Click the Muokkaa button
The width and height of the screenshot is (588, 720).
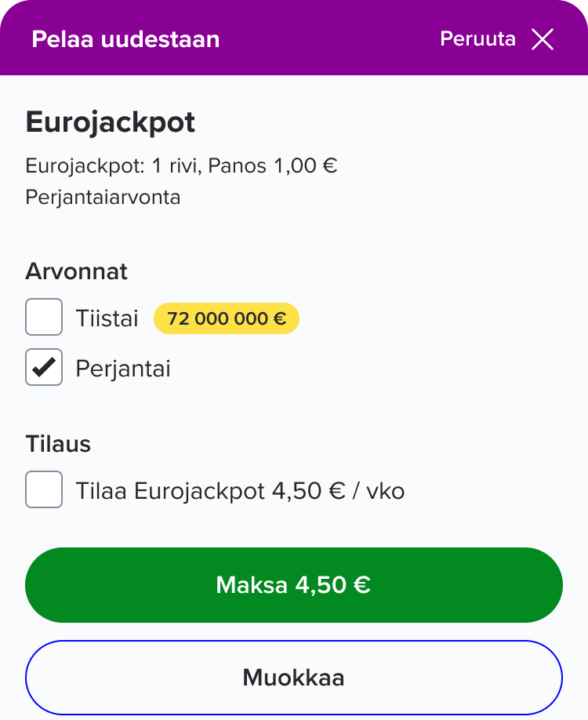pyautogui.click(x=294, y=678)
